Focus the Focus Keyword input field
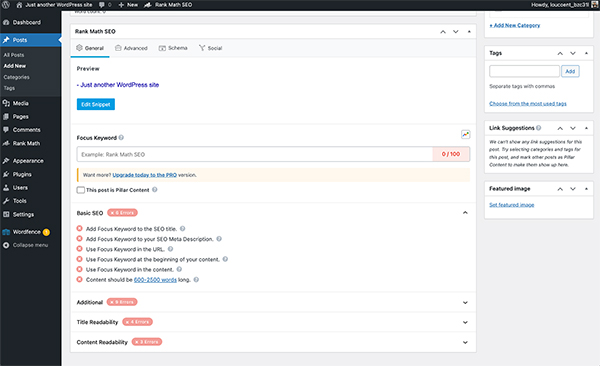Viewport: 600px width, 366px height. pyautogui.click(x=255, y=154)
